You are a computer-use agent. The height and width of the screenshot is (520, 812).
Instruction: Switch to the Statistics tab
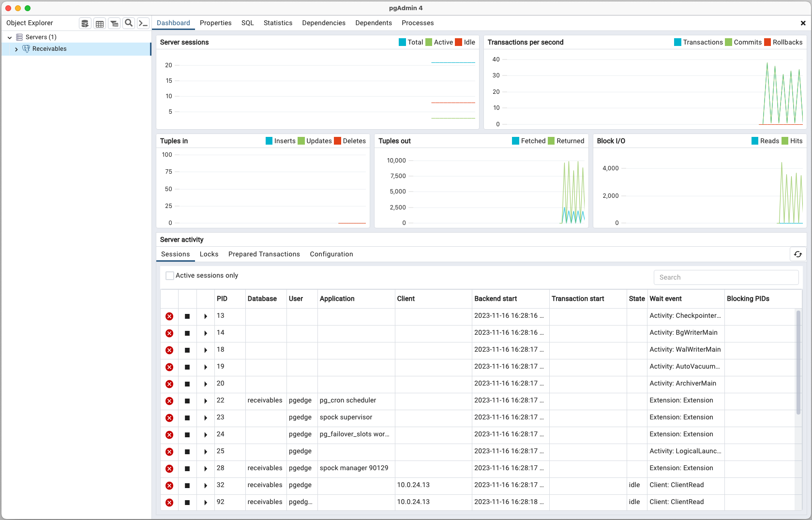[278, 23]
